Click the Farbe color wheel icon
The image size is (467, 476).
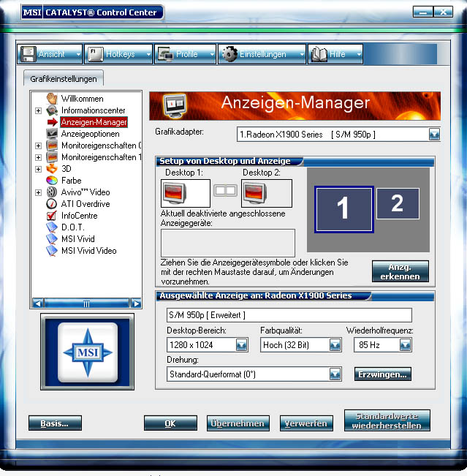52,181
